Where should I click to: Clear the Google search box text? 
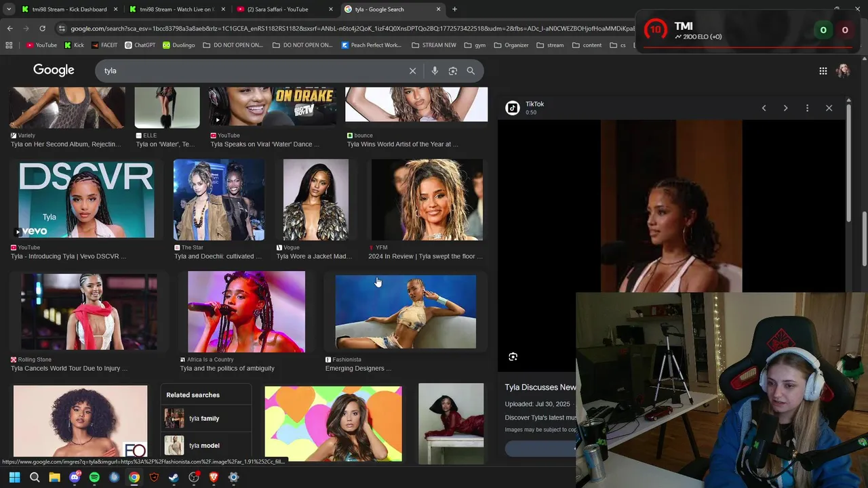coord(412,70)
